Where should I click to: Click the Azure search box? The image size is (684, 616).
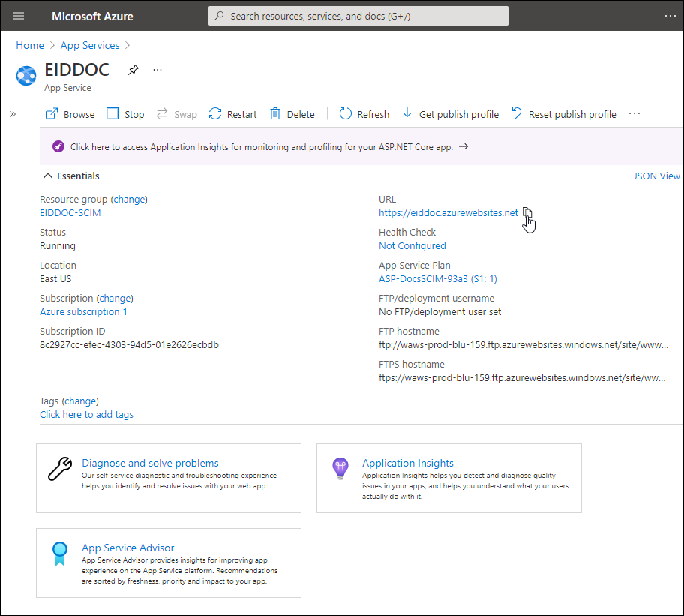pyautogui.click(x=358, y=16)
